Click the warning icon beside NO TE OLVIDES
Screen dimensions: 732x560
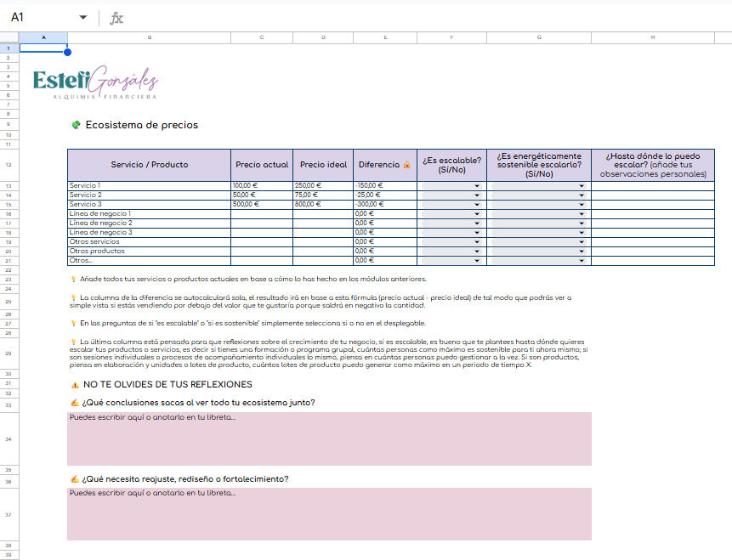pyautogui.click(x=75, y=385)
